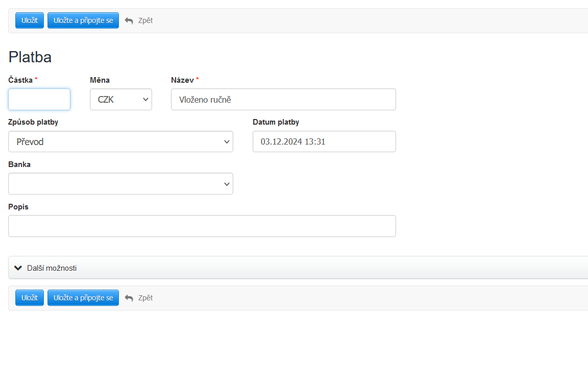Screen dimensions: 588x379
Task: Click Uložte a připojte se below Další možnosti
Action: 83,298
